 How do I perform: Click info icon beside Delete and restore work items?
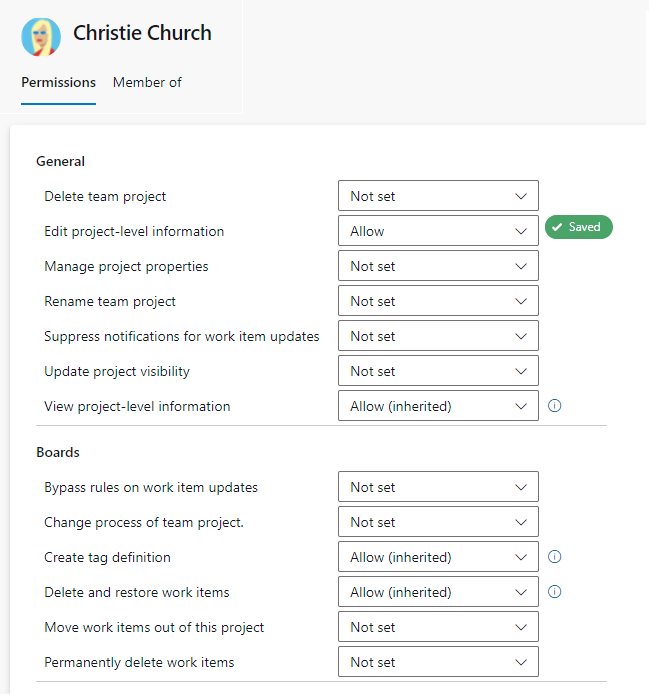[x=555, y=592]
